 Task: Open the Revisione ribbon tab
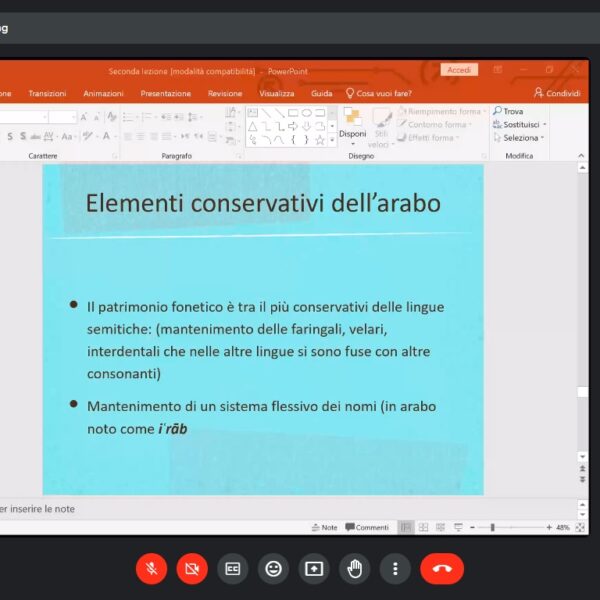point(225,93)
